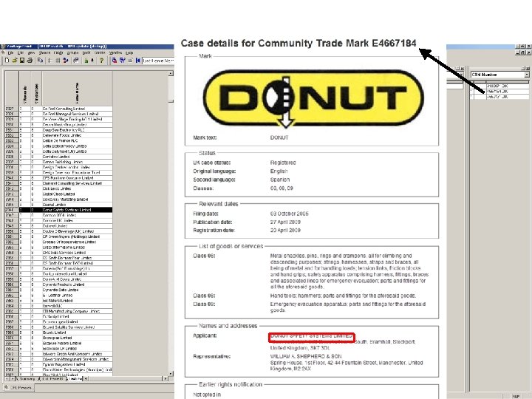Select the De Poel Consulting Limited row
532x399 pixels.
click(x=58, y=109)
